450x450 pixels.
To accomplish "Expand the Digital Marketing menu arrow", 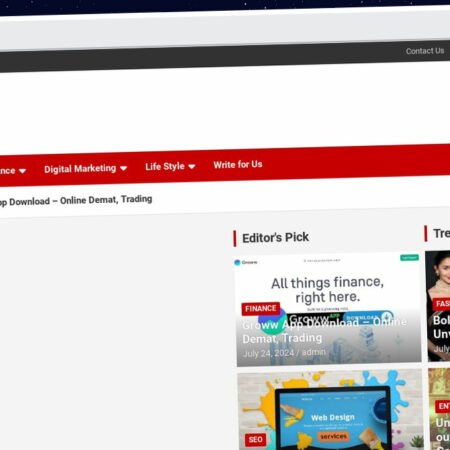I will (123, 168).
